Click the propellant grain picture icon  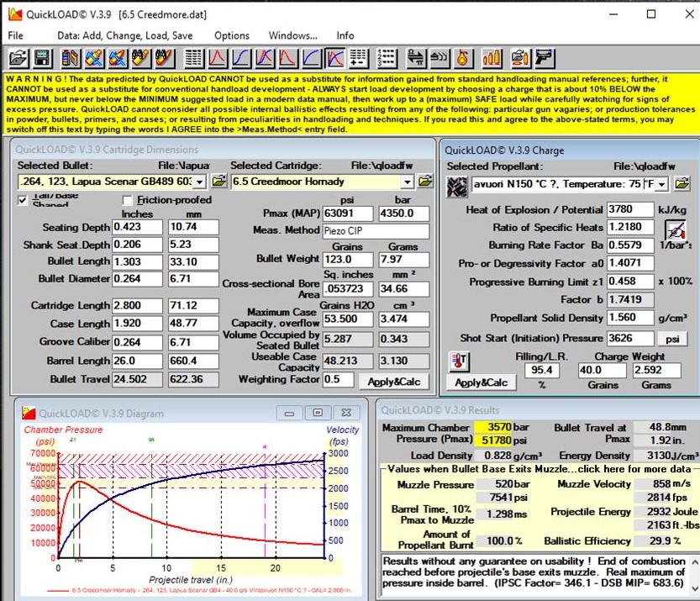(457, 187)
